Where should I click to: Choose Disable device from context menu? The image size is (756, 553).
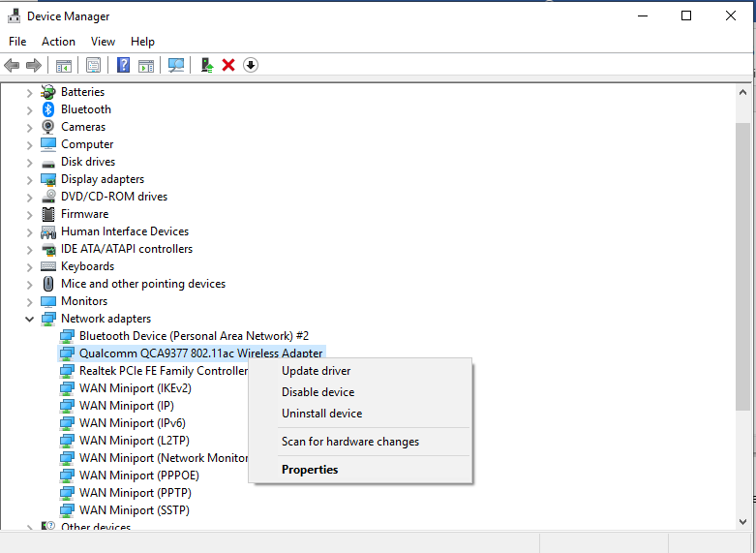click(x=361, y=392)
